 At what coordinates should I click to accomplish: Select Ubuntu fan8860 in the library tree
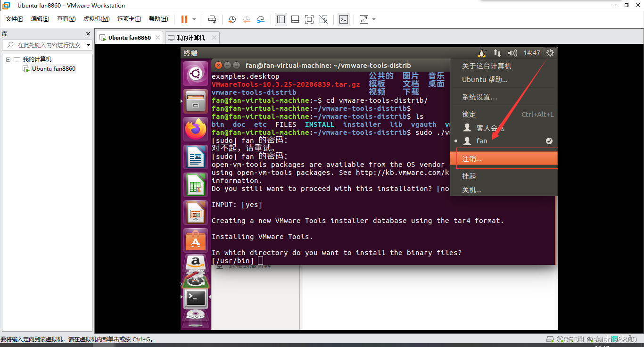[x=54, y=69]
